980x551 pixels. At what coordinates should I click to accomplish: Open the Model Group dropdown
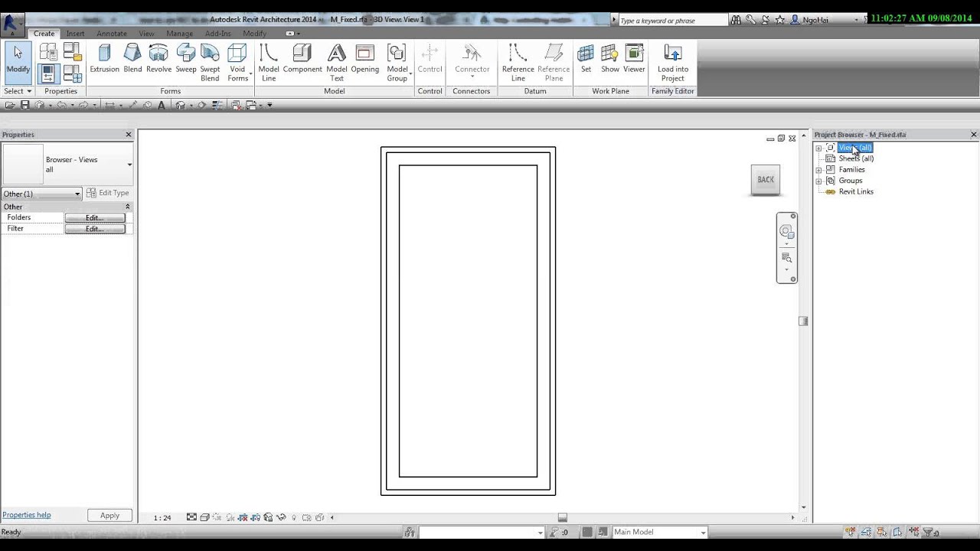[x=397, y=63]
